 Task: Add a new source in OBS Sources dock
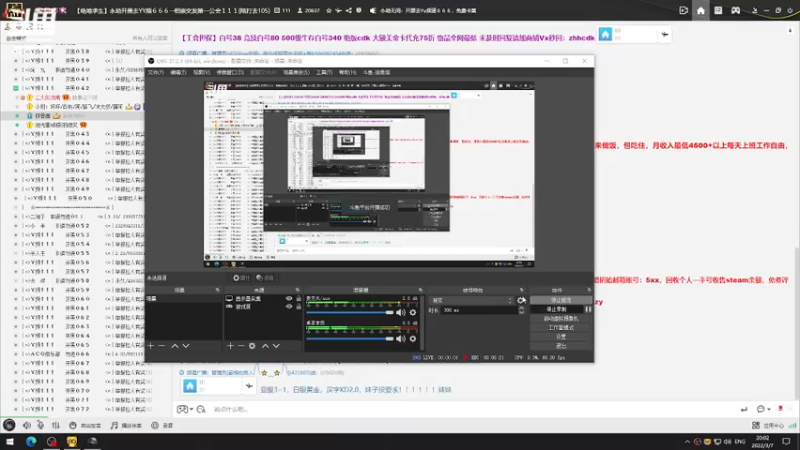point(230,346)
